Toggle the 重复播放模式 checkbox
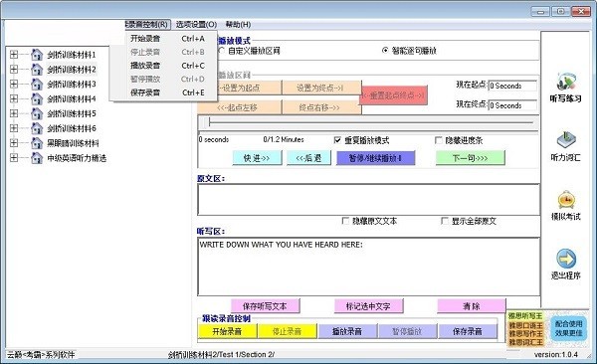Screen dimensions: 597x364 337,140
